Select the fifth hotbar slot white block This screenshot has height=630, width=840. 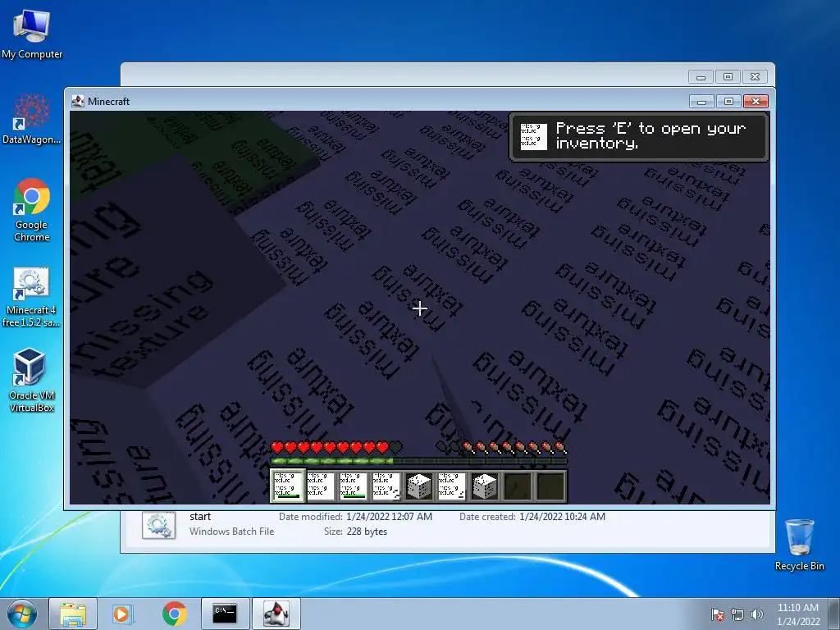coord(419,486)
